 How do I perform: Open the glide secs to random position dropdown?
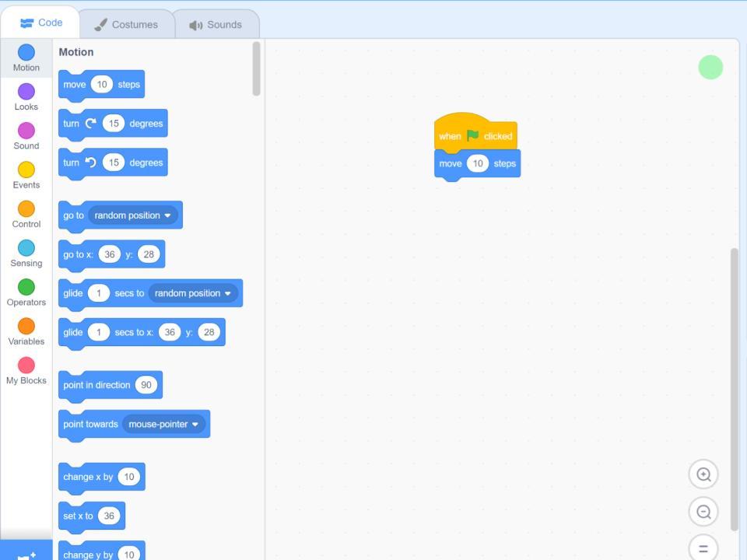pos(193,293)
